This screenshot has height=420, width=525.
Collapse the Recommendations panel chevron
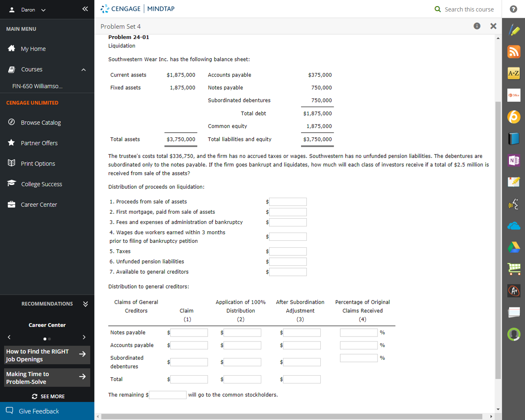(85, 304)
